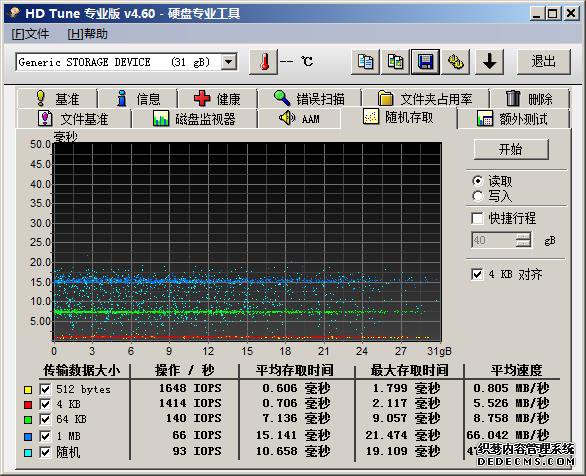Click the 开始 start button

[511, 149]
